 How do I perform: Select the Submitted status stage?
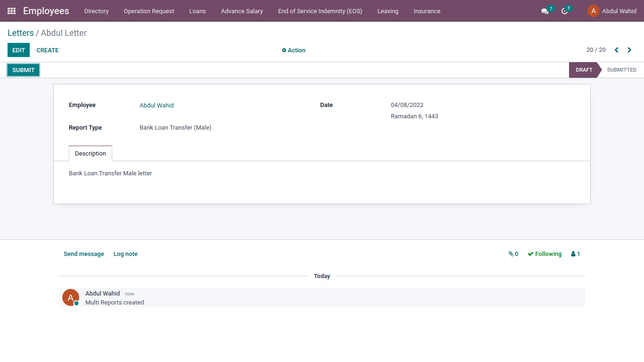click(621, 70)
